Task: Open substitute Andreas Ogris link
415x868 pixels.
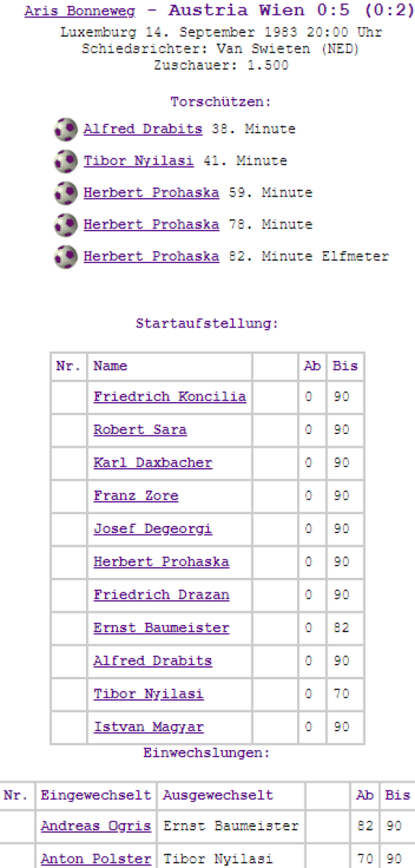Action: click(96, 826)
